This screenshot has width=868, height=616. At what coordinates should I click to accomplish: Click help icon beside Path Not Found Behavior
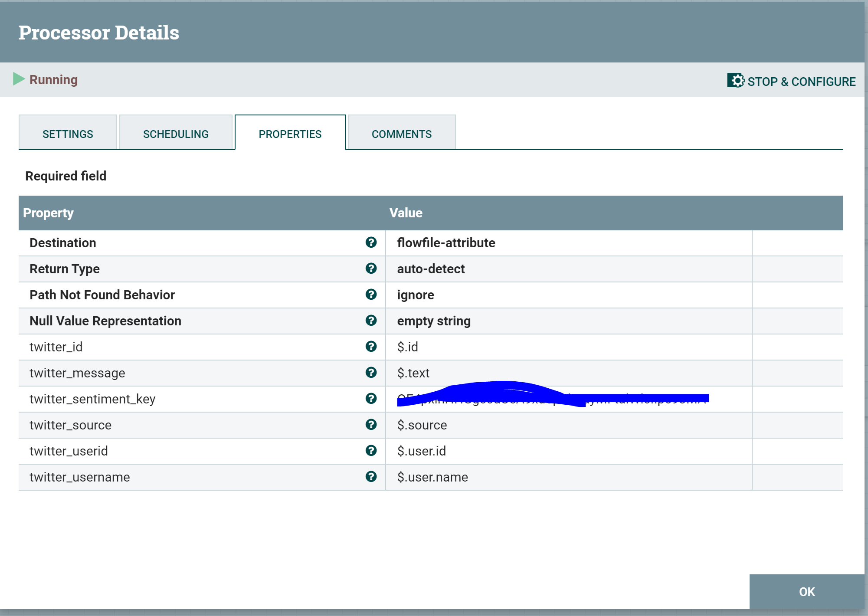coord(371,295)
